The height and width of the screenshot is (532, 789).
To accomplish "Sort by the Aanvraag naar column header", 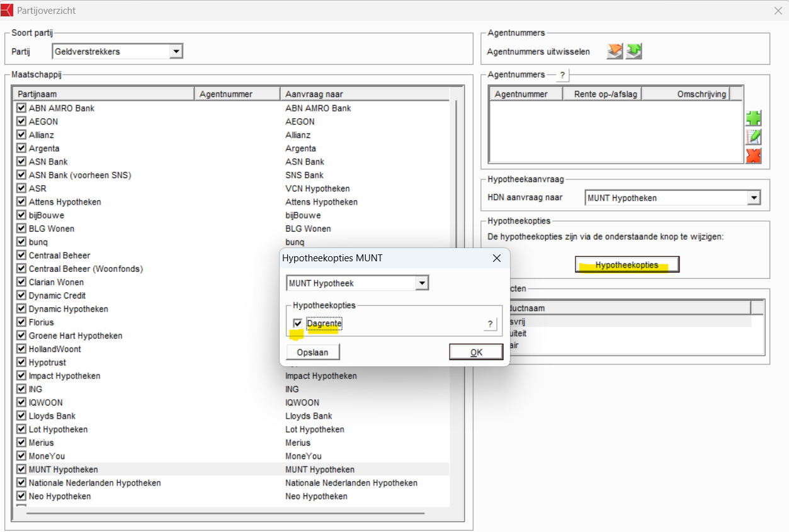I will click(364, 94).
